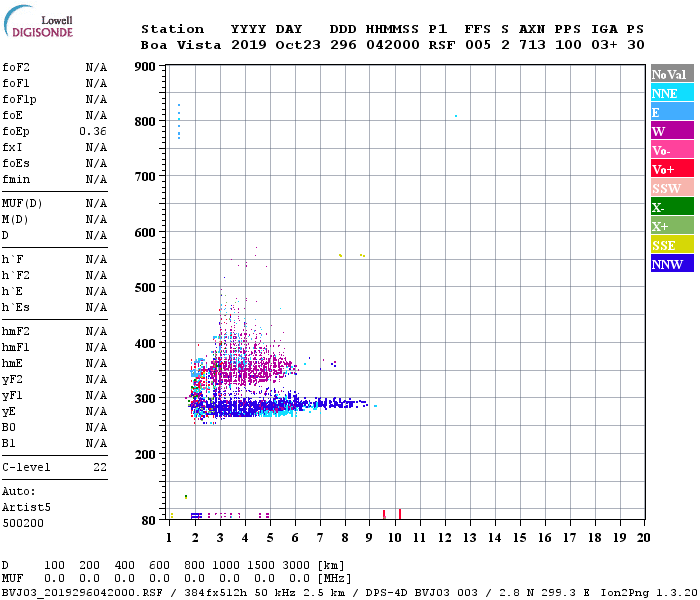This screenshot has width=700, height=600.
Task: Click the hmF2 parameter label
Action: [x=16, y=332]
